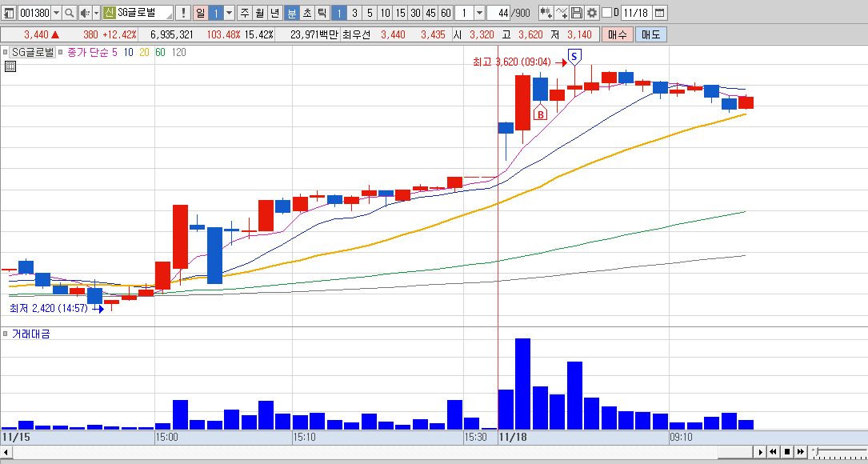Viewport: 868px width, 464px height.
Task: Click the candle count field showing 44
Action: click(x=498, y=13)
